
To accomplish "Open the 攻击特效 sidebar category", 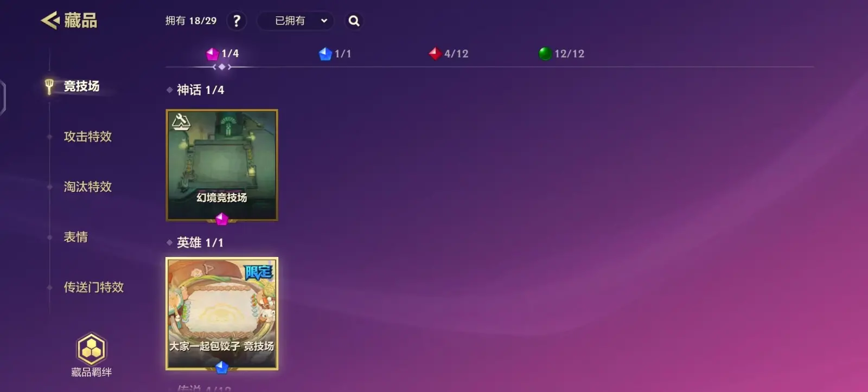I will point(88,137).
